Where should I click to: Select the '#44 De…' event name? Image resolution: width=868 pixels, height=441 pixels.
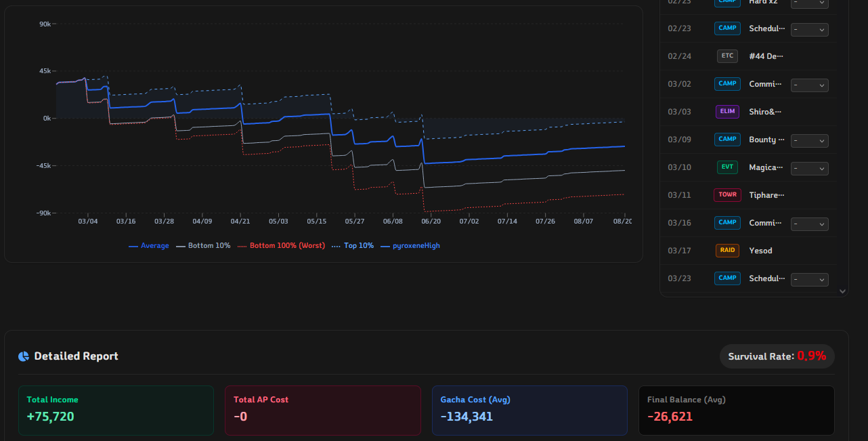pyautogui.click(x=766, y=56)
